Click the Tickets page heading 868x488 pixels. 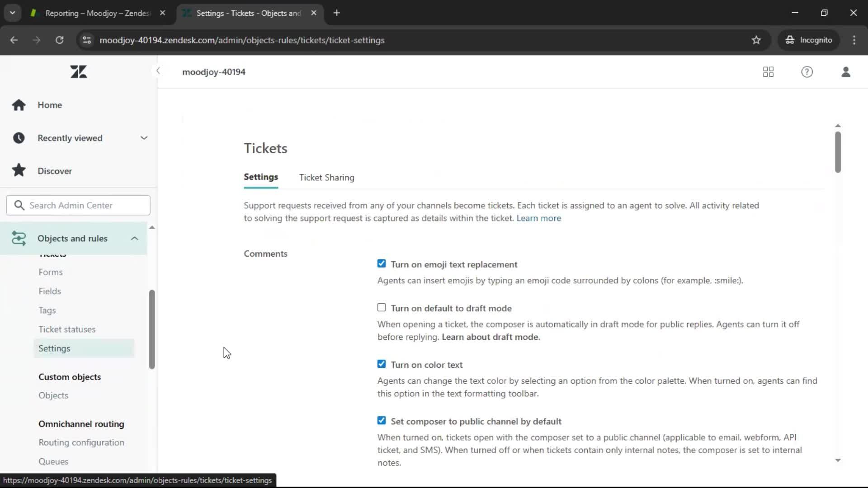pyautogui.click(x=265, y=148)
